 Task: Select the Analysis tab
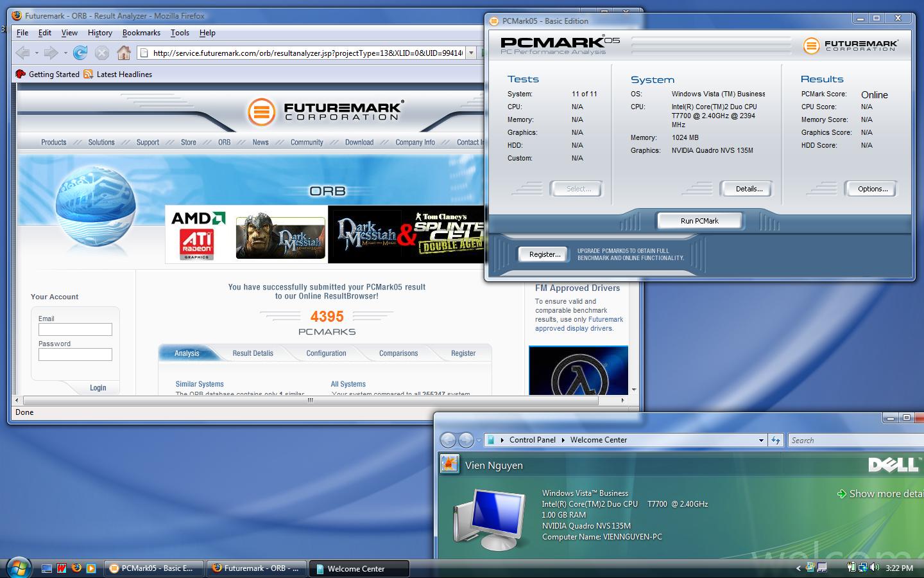pyautogui.click(x=187, y=353)
